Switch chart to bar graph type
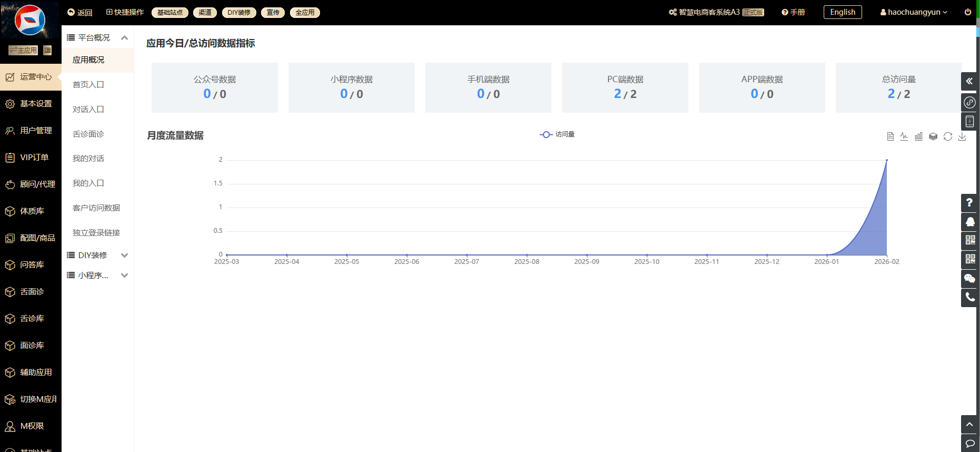 tap(918, 136)
